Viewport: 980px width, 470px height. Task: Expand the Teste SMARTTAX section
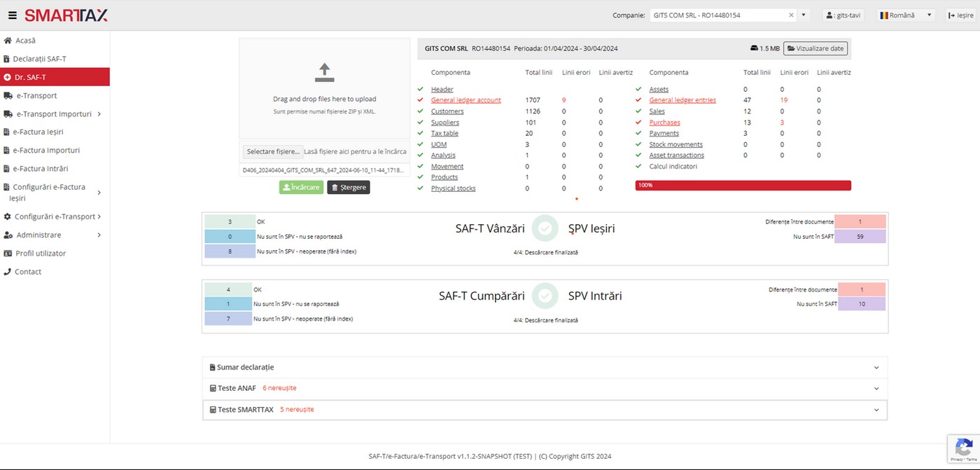click(x=876, y=409)
